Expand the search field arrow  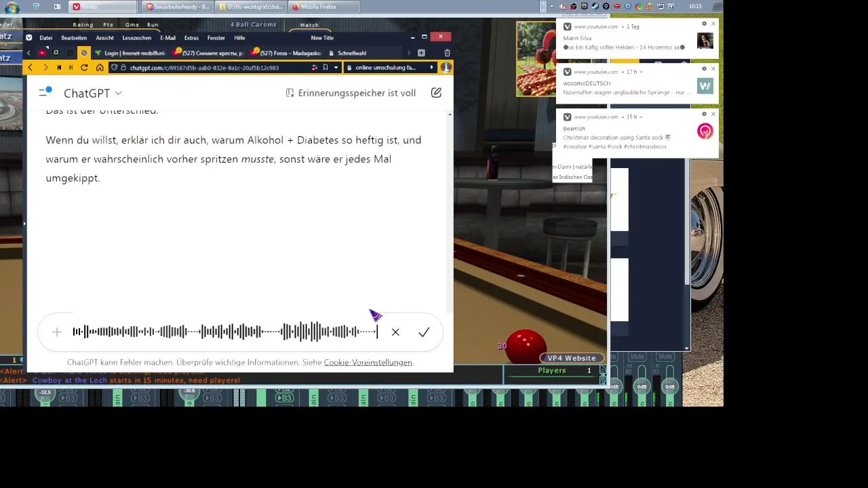click(431, 68)
